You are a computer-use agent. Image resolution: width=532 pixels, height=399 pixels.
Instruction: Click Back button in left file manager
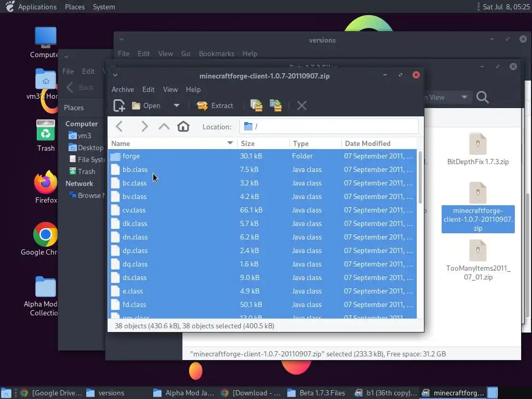pyautogui.click(x=79, y=87)
